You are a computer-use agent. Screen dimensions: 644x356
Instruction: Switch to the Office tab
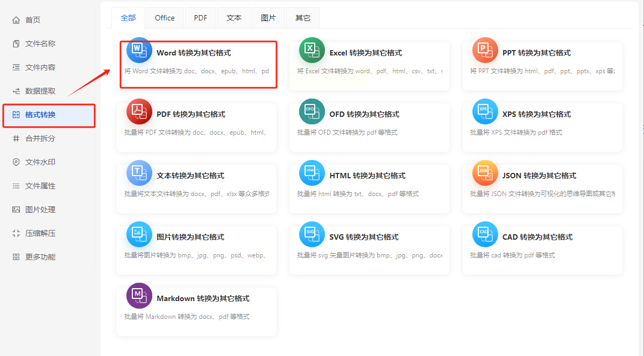165,18
